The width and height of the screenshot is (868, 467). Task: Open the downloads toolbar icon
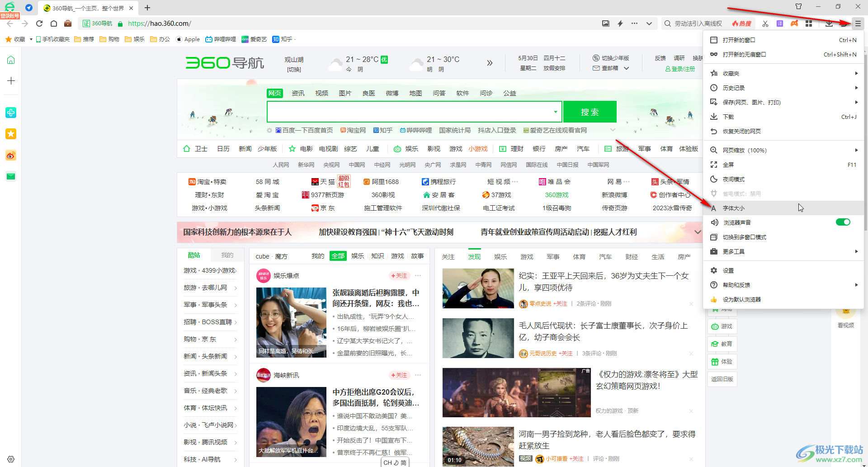coord(829,24)
